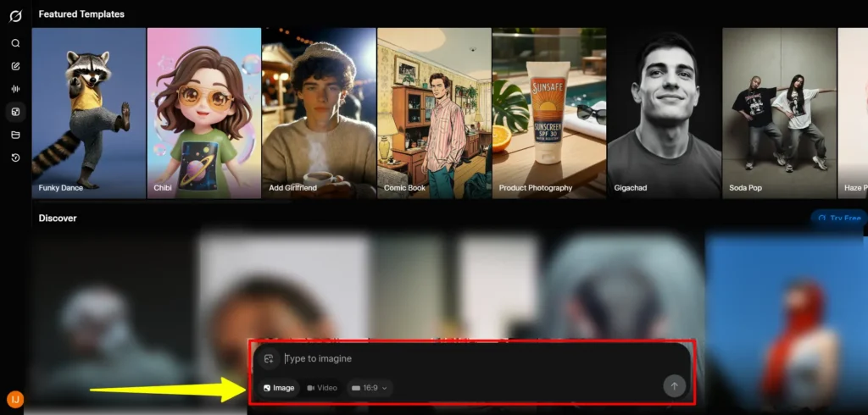Select the Imagine icon in sidebar
This screenshot has width=868, height=415.
coord(15,113)
